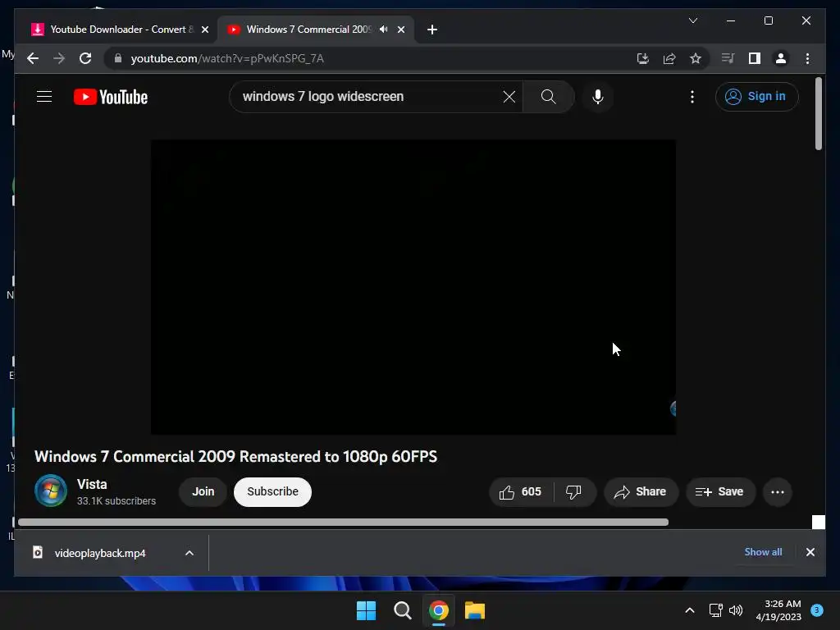Open the 3:26 AM clock and calendar
840x630 pixels.
[778, 610]
